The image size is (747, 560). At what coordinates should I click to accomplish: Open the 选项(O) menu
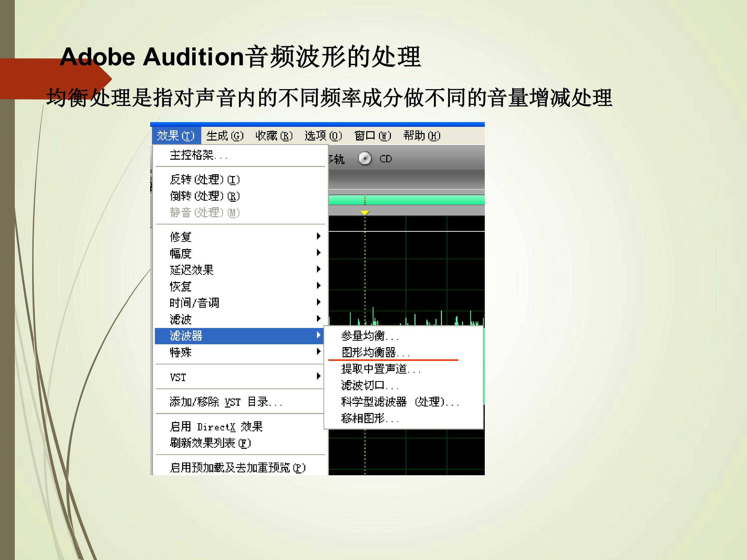(x=323, y=136)
